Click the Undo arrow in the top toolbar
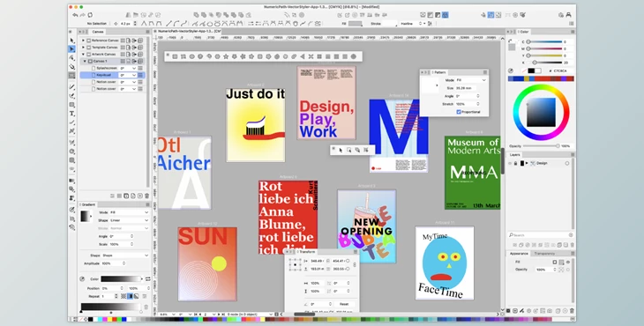 coord(75,15)
